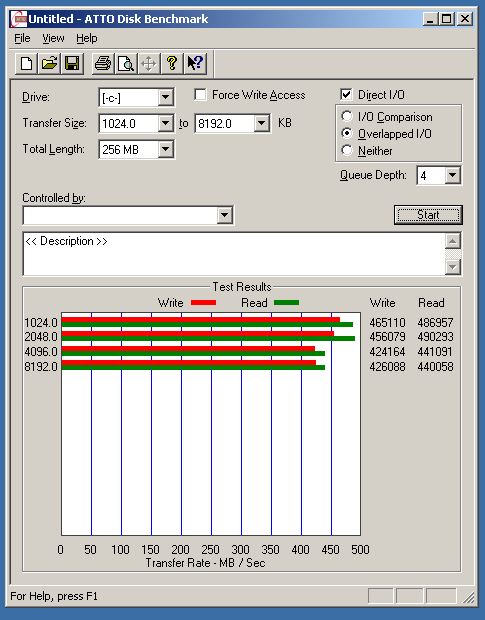
Task: Maximize the ATTO Disk Benchmark window
Action: 446,19
